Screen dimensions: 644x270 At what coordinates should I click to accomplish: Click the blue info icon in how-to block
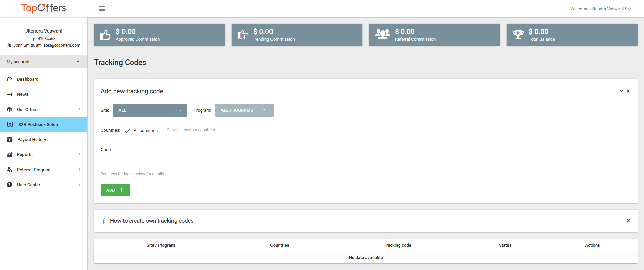click(x=103, y=221)
